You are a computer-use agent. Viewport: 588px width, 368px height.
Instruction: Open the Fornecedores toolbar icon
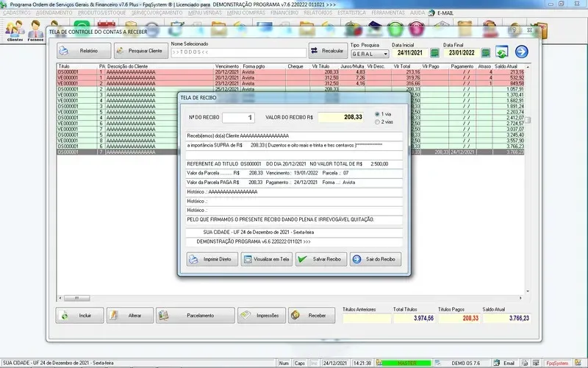pos(35,31)
